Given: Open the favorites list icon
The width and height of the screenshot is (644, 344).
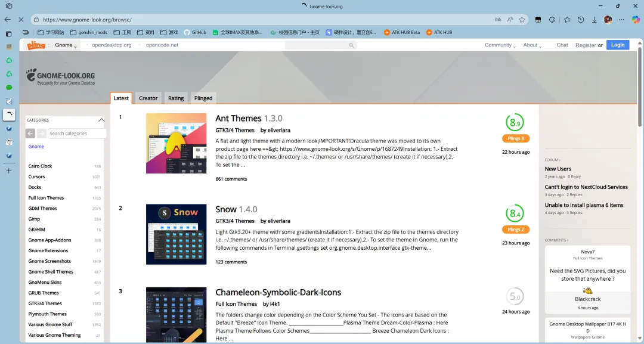Looking at the screenshot, I should 567,19.
